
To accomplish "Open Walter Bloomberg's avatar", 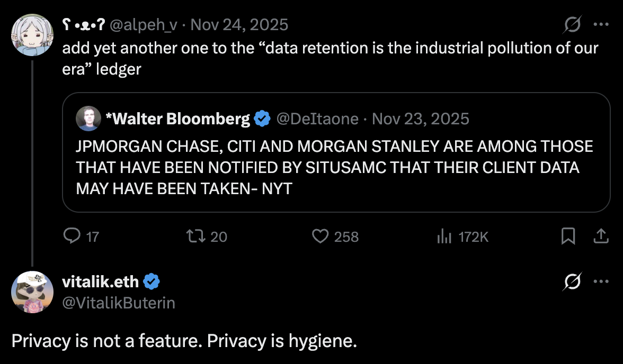I will coord(89,119).
